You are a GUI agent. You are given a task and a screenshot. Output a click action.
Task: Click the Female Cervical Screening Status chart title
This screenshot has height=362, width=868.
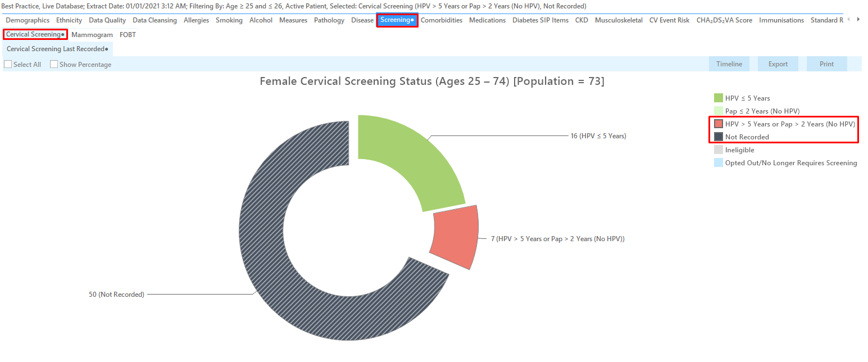(432, 82)
